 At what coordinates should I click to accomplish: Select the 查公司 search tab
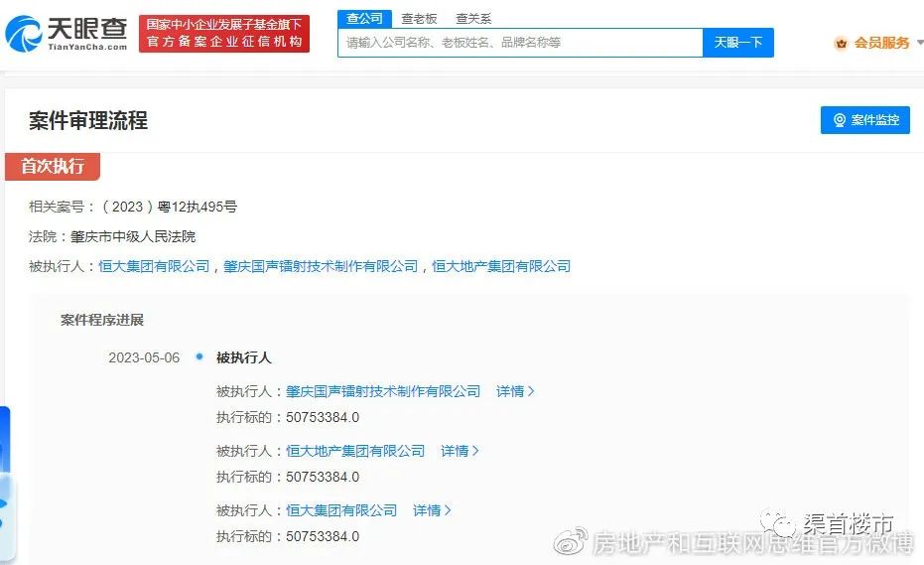click(x=364, y=19)
